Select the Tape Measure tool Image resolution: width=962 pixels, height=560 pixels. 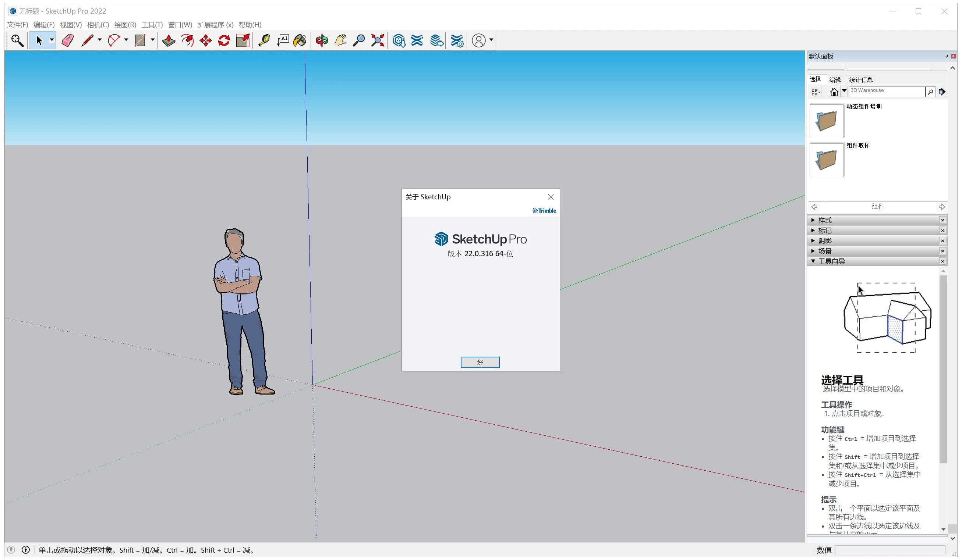pos(264,40)
